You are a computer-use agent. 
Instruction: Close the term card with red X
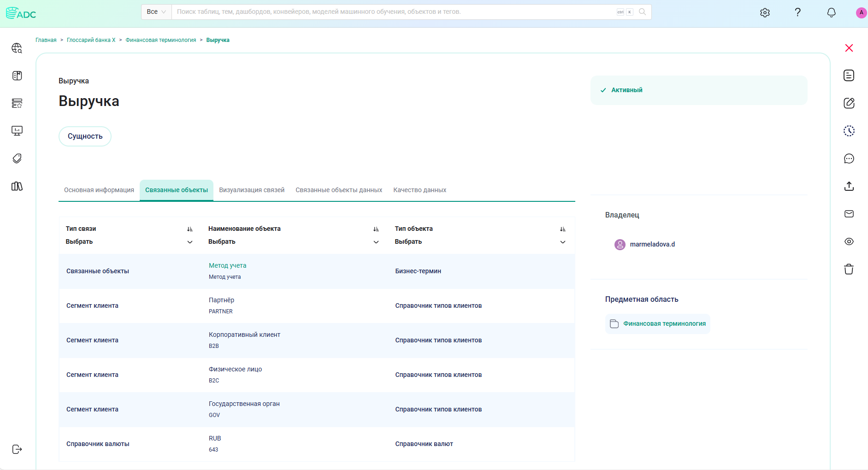tap(849, 48)
